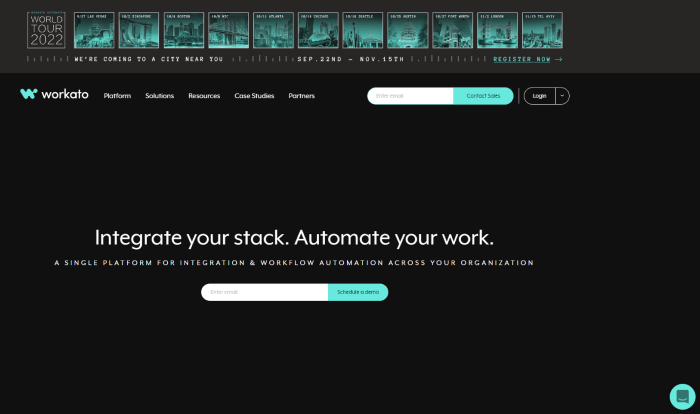Open the London tour thumbnail
700x414 pixels.
tap(497, 30)
